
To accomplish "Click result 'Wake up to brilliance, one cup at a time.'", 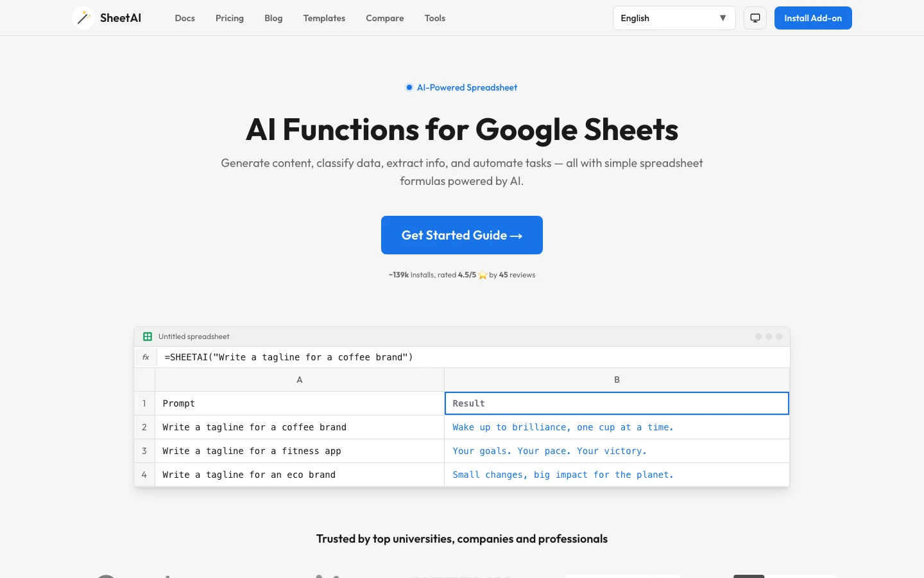I will pyautogui.click(x=617, y=427).
